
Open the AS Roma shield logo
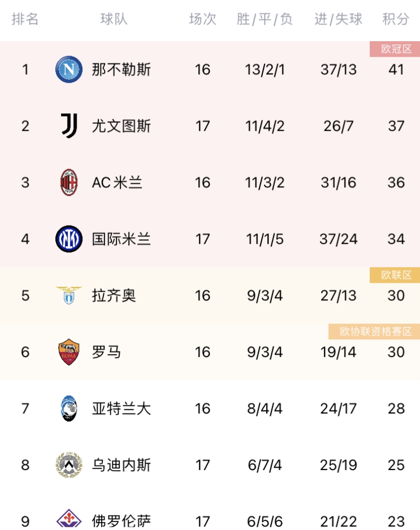tap(69, 352)
